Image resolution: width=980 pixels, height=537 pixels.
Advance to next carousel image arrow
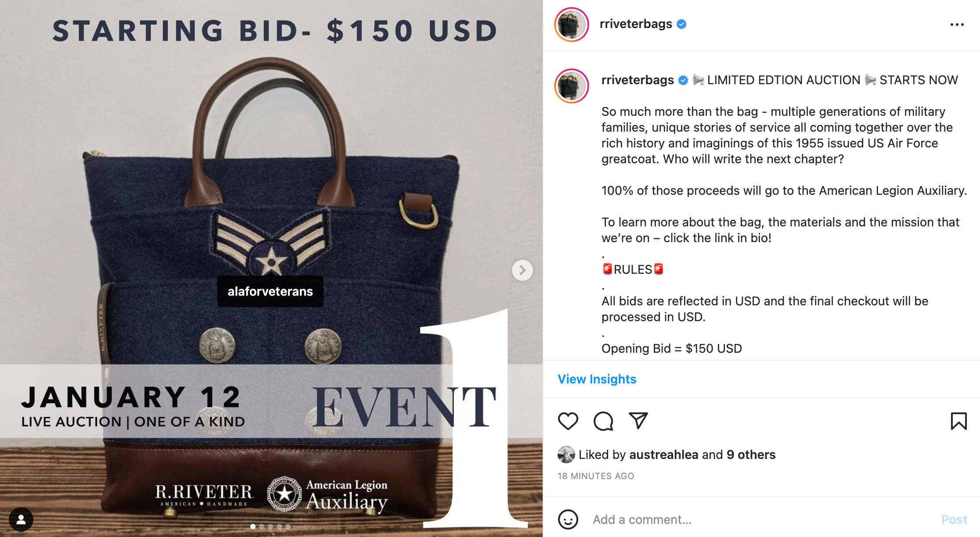[x=522, y=270]
